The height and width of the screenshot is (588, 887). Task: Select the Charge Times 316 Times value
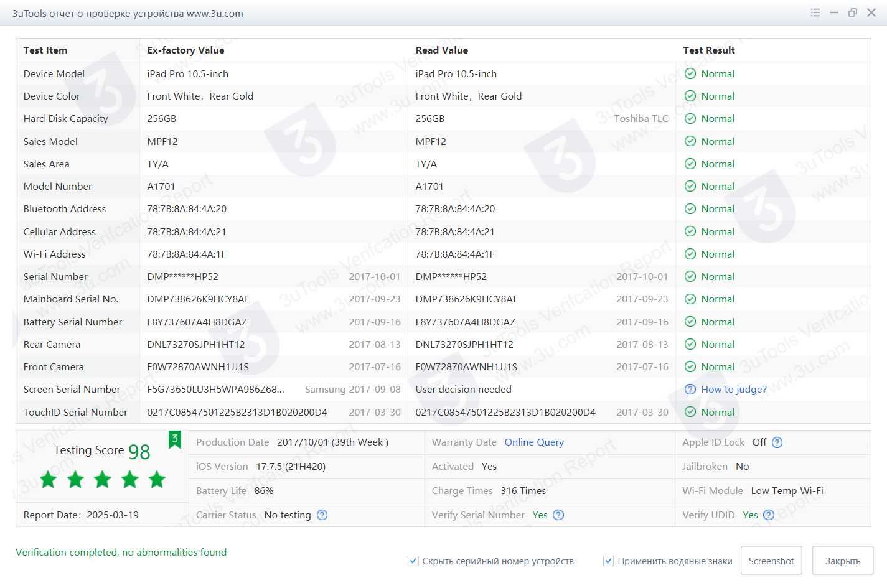tap(523, 490)
